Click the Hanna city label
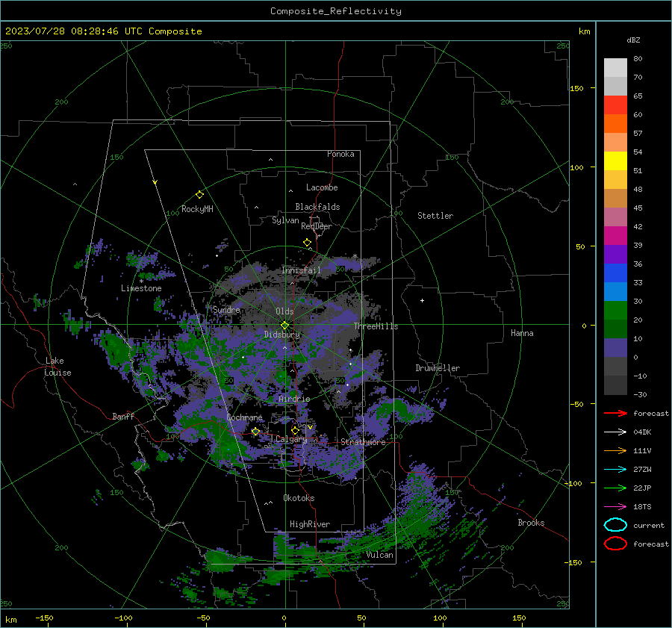 (x=522, y=333)
